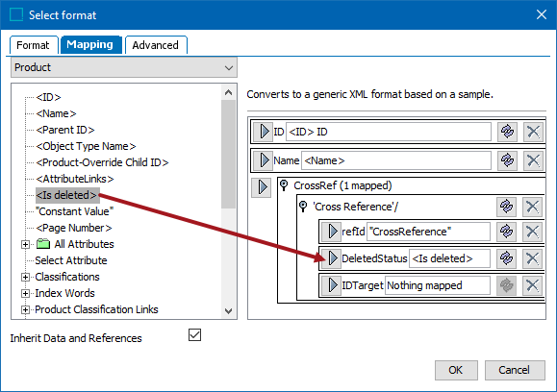
Task: Expand the All Attributes tree node
Action: click(25, 244)
